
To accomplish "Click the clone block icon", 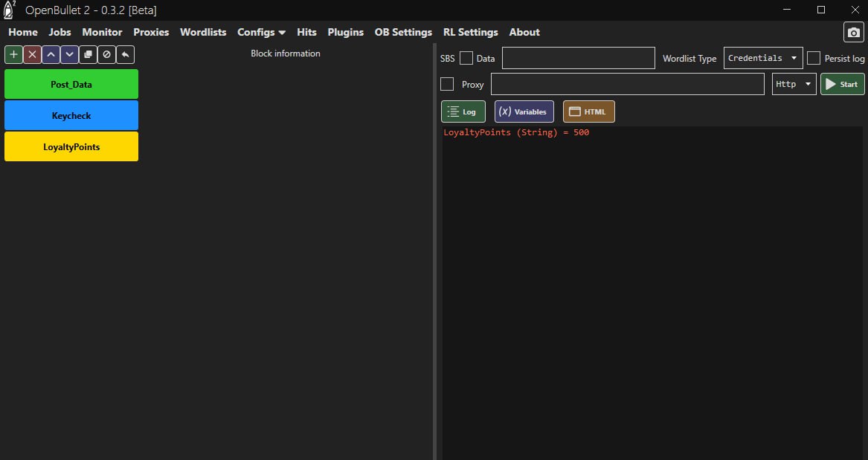I will 88,54.
